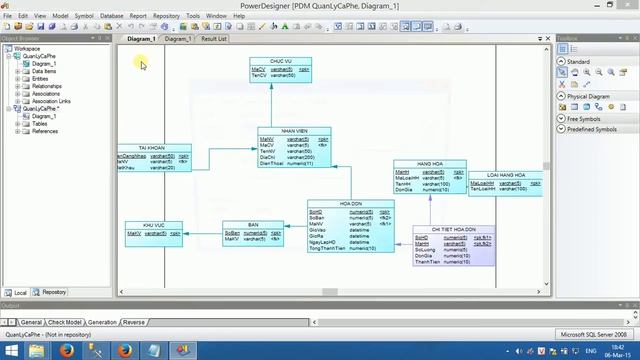Viewport: 640px width, 360px height.
Task: Select the HOA DON table in diagram
Action: coord(351,226)
